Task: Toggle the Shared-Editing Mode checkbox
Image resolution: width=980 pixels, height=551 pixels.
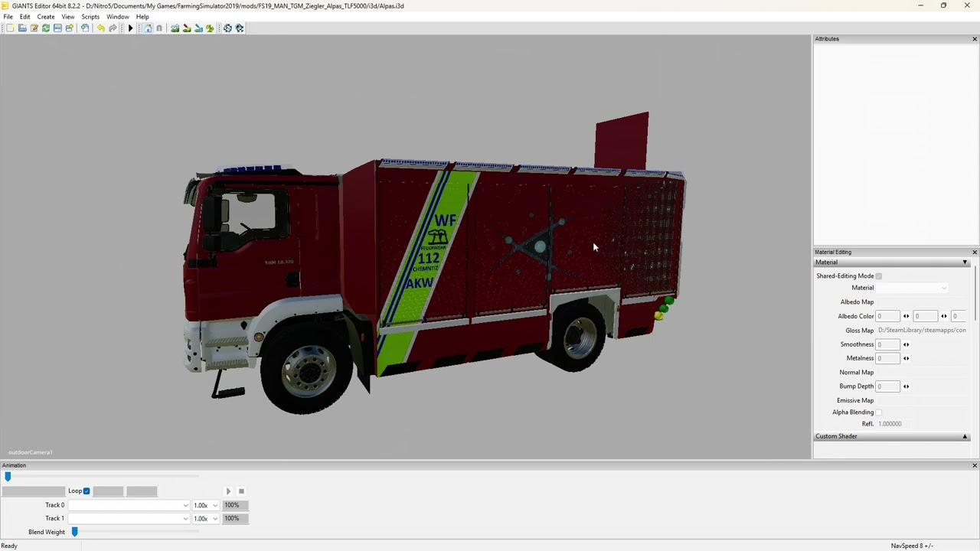Action: (879, 276)
